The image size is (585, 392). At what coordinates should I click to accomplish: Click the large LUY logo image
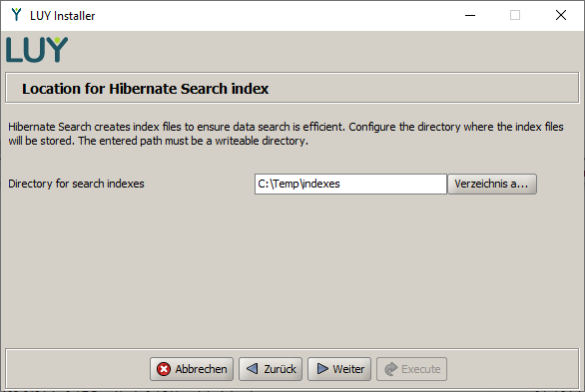point(37,50)
